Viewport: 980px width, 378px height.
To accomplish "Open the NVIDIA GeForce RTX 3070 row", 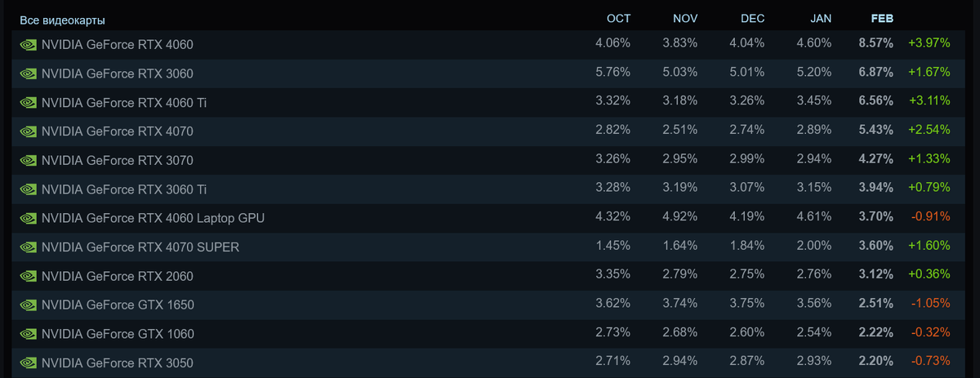I will point(490,160).
